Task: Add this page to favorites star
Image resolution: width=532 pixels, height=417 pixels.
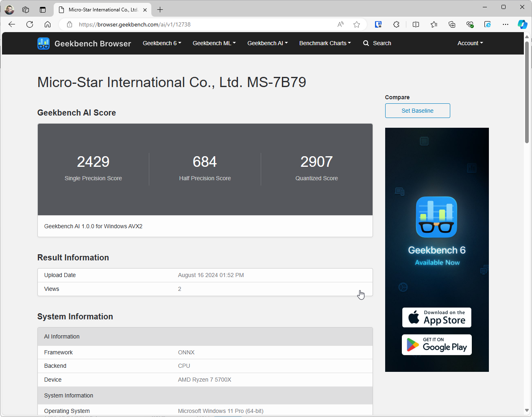Action: tap(357, 24)
